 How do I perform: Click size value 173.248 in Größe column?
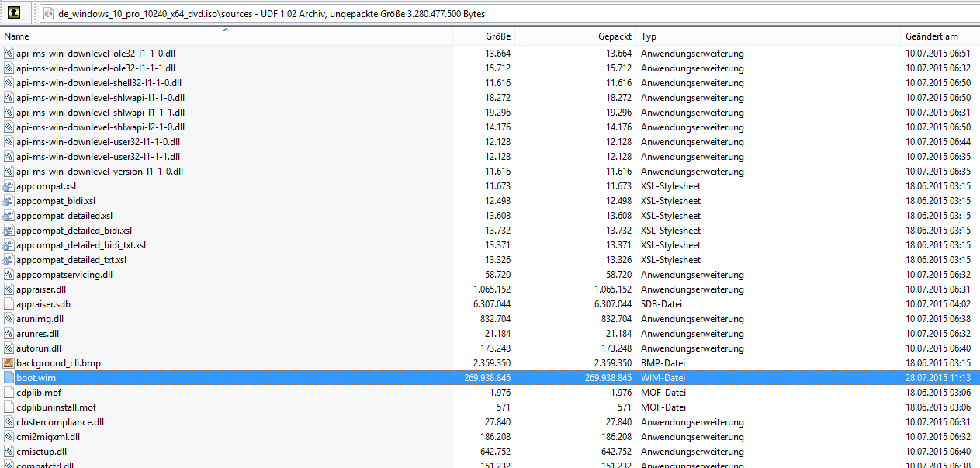coord(496,348)
